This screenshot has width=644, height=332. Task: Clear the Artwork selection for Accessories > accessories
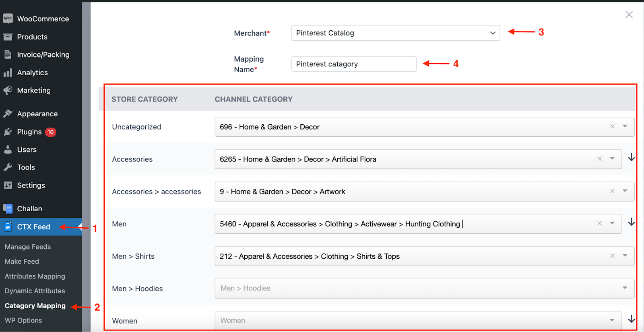point(612,191)
